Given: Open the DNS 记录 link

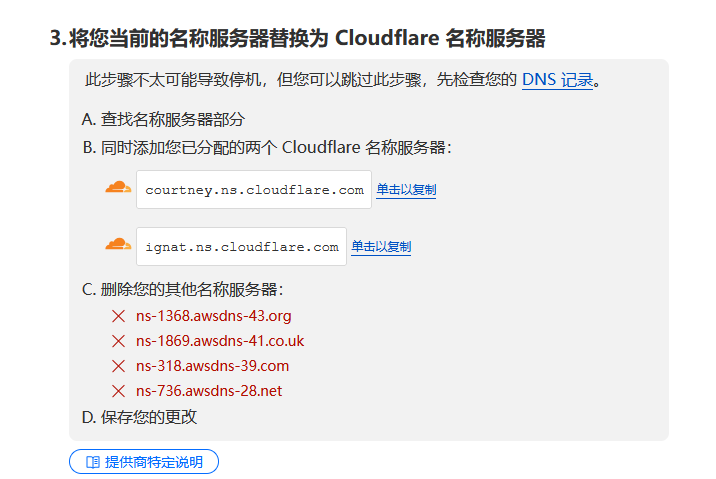Looking at the screenshot, I should (557, 80).
